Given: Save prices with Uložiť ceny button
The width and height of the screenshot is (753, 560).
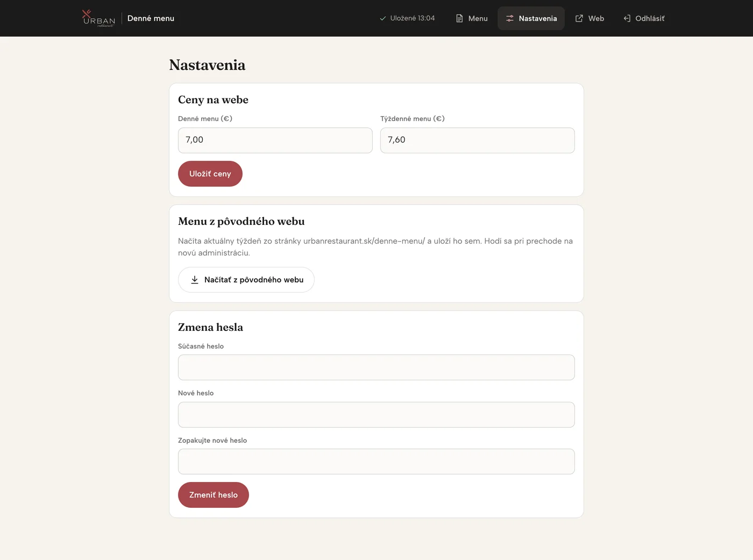Looking at the screenshot, I should click(x=210, y=174).
